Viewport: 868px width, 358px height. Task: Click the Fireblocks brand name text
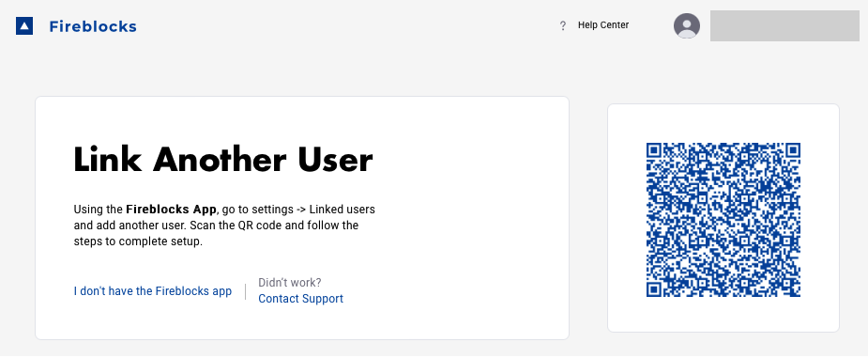coord(93,26)
